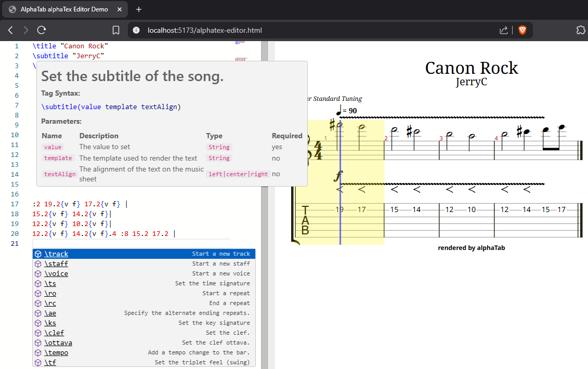Close the AlphaTab alphaTex Editor Demo tab
Screen dimensions: 588x369
pyautogui.click(x=120, y=9)
